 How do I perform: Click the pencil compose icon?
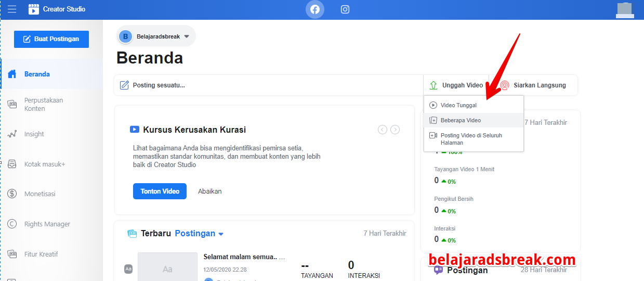coord(124,85)
